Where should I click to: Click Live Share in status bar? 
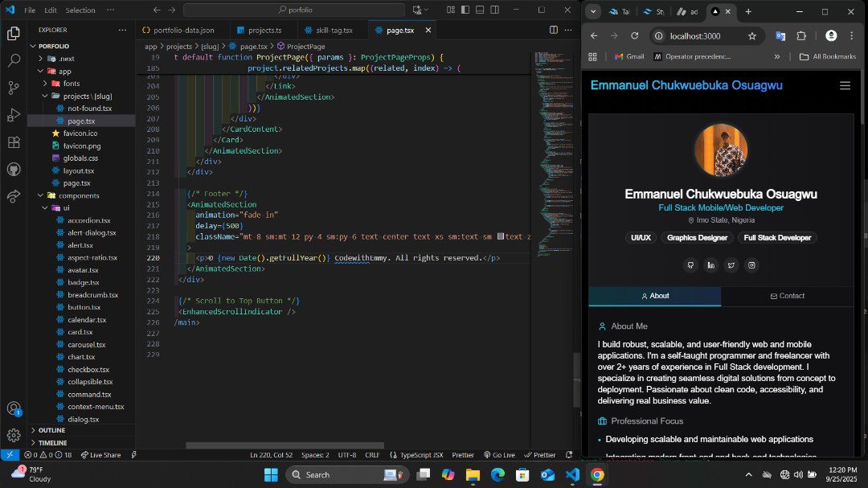[x=100, y=455]
